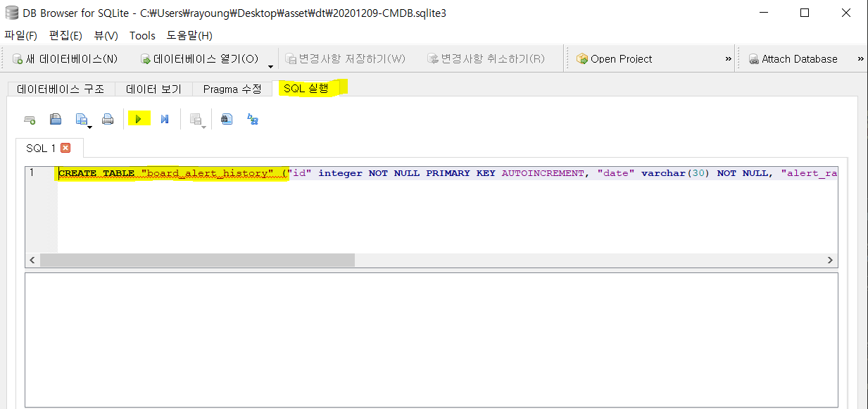Switch to 데이터 보기 tab
The image size is (868, 409).
(153, 89)
